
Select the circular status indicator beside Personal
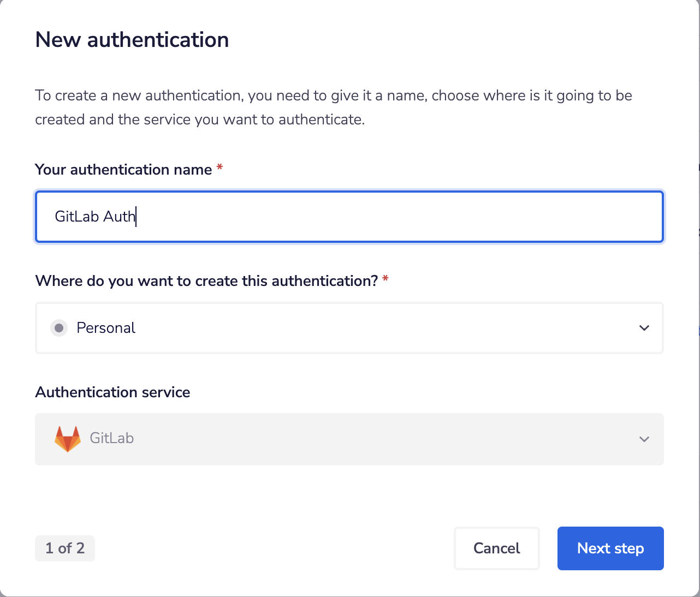point(58,327)
